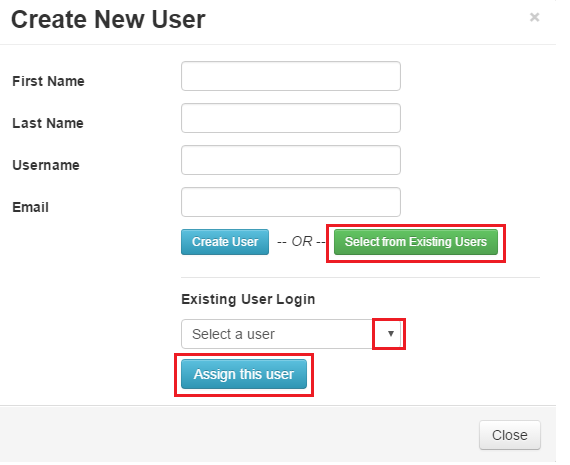This screenshot has width=570, height=465.
Task: Click the Close button in footer
Action: coord(510,435)
